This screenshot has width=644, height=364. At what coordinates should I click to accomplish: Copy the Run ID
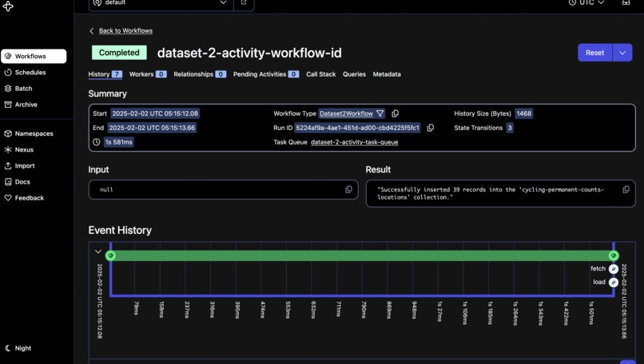pyautogui.click(x=431, y=128)
